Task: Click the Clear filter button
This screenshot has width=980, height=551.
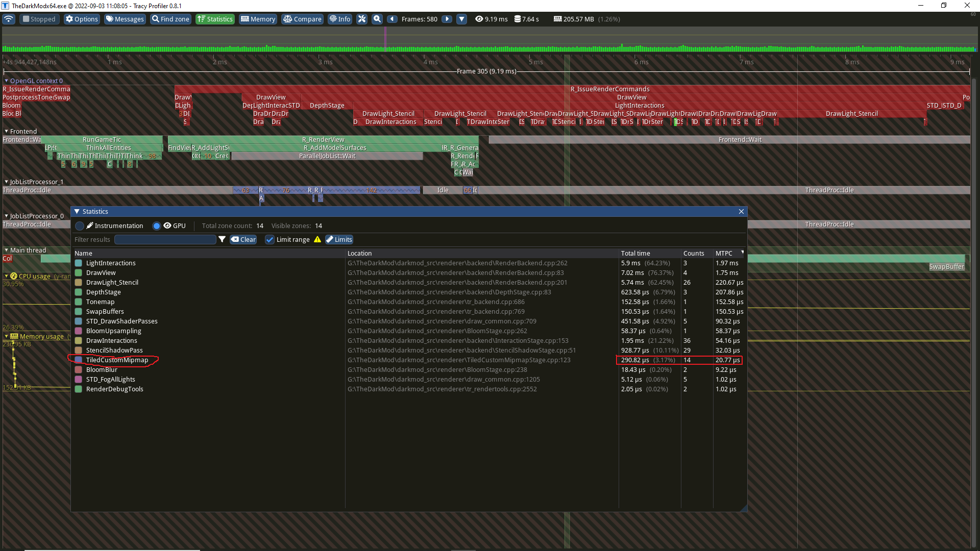Action: click(x=243, y=239)
